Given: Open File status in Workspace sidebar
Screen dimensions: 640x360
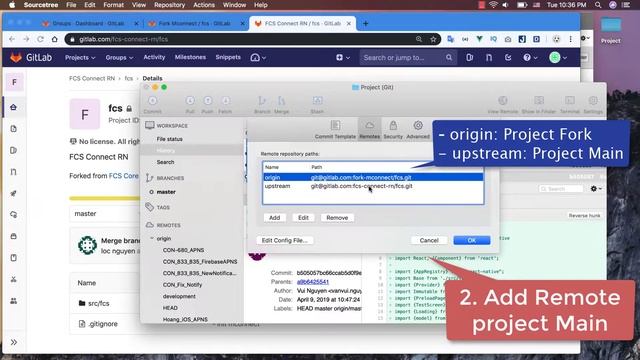Looking at the screenshot, I should [x=169, y=139].
